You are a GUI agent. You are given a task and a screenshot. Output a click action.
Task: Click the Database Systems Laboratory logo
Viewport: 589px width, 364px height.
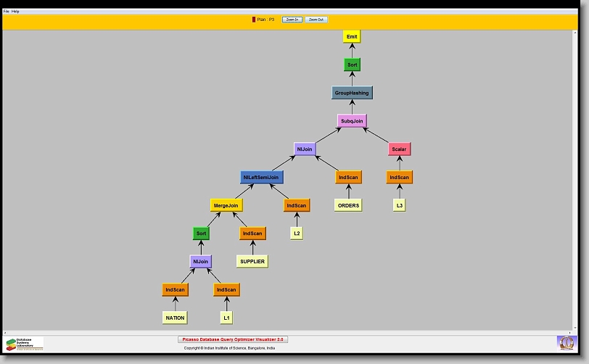coord(25,343)
